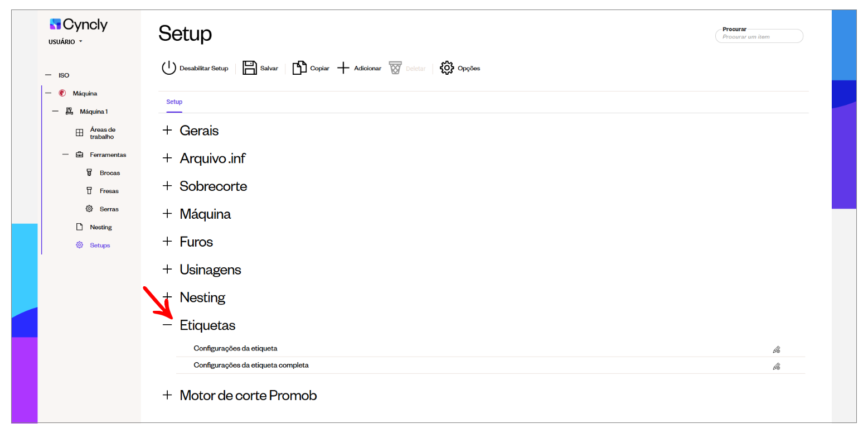Collapse the Ferramentas tree node

[66, 155]
